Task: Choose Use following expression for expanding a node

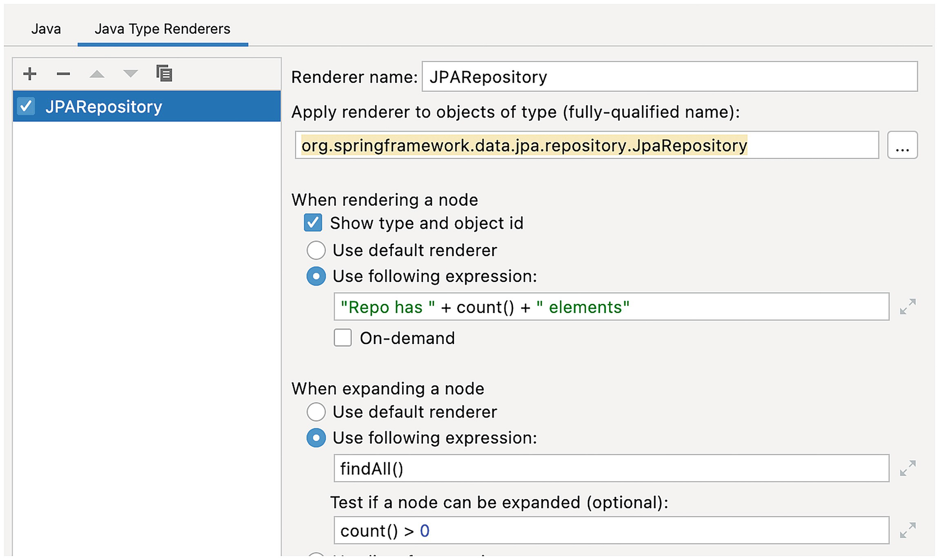Action: point(316,438)
